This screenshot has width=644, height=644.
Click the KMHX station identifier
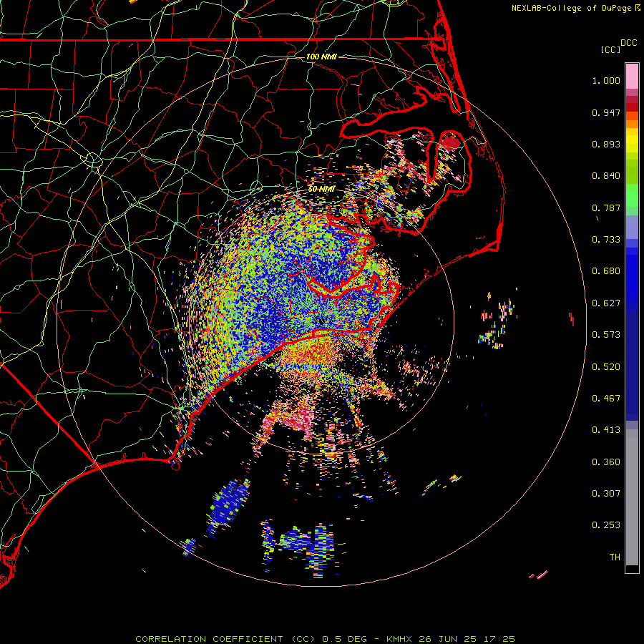[399, 639]
